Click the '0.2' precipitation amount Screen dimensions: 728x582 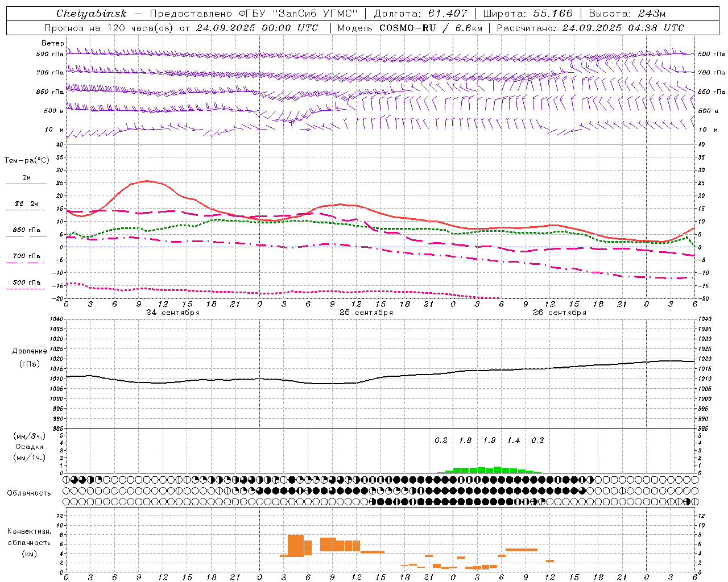point(441,440)
